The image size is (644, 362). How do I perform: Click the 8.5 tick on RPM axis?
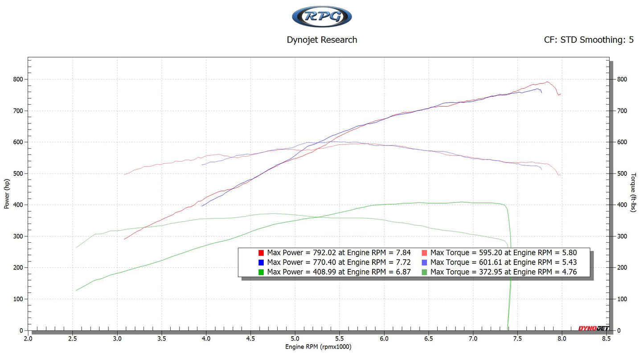[x=606, y=338]
